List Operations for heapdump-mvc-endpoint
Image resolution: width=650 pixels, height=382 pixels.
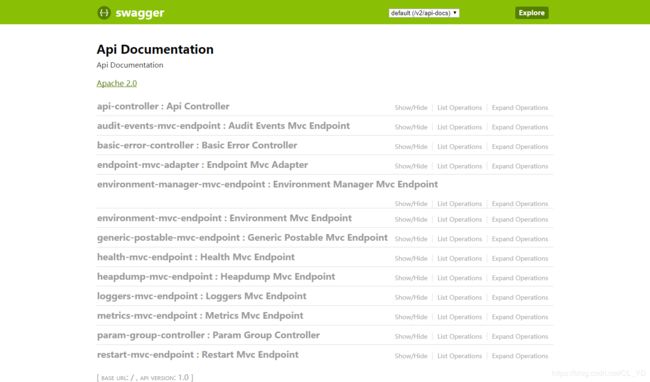click(459, 278)
